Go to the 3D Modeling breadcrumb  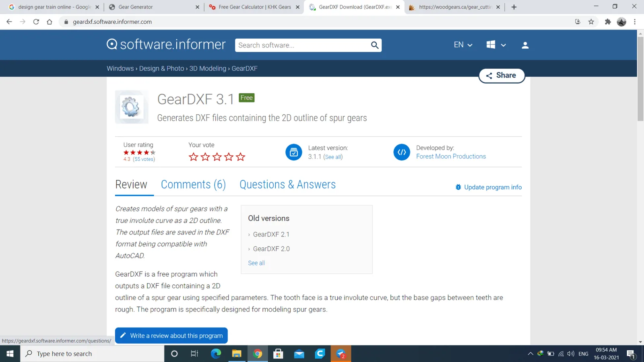click(x=208, y=68)
